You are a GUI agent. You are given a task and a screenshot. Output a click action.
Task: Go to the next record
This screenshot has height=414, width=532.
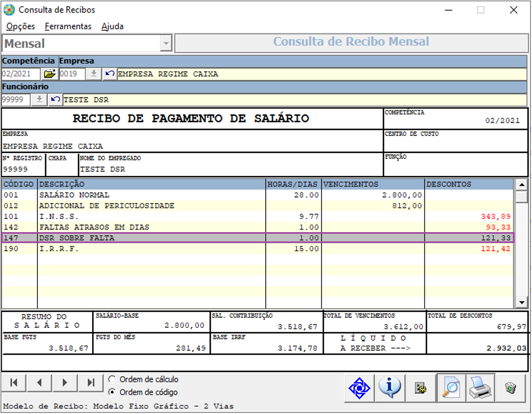[x=65, y=383]
